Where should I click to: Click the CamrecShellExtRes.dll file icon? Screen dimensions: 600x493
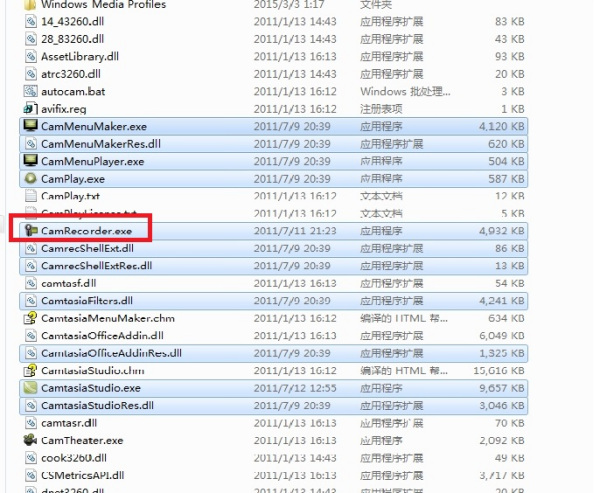pos(31,266)
